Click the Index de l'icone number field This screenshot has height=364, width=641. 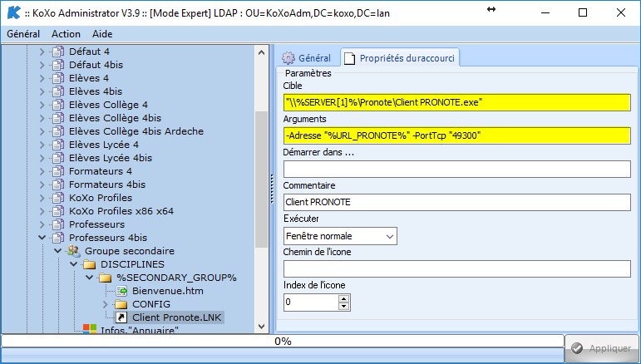[311, 303]
